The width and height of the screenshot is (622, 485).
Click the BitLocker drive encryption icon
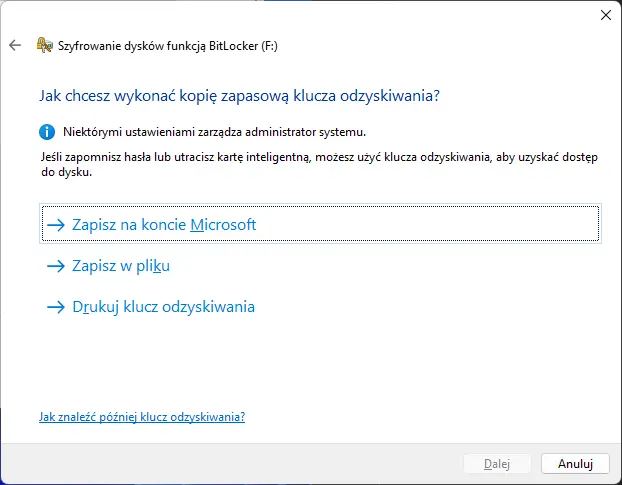[44, 45]
